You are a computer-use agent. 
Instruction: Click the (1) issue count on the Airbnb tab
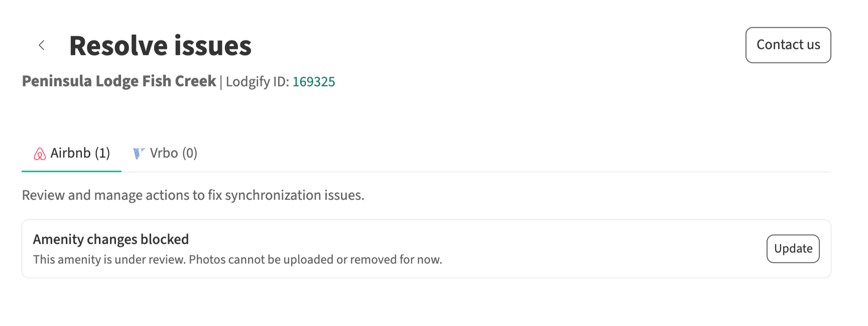point(102,153)
